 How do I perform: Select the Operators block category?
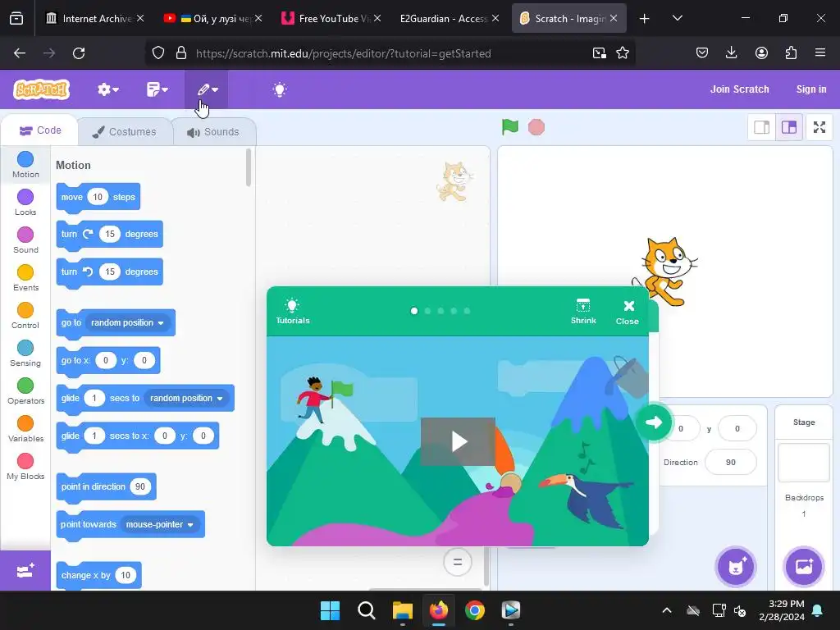(x=25, y=391)
